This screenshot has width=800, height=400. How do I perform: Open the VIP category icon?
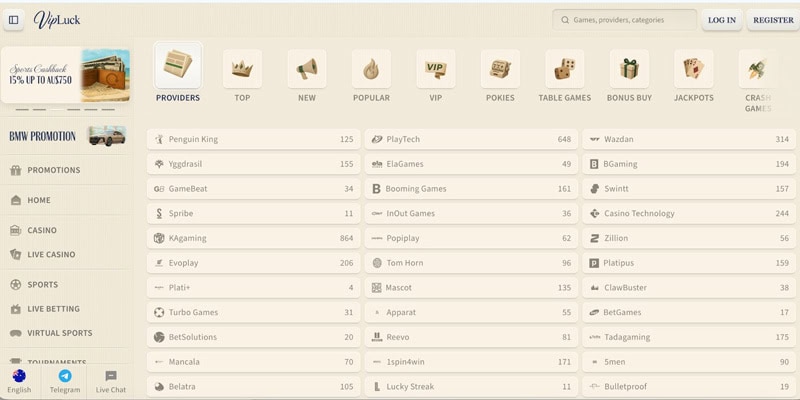(435, 69)
